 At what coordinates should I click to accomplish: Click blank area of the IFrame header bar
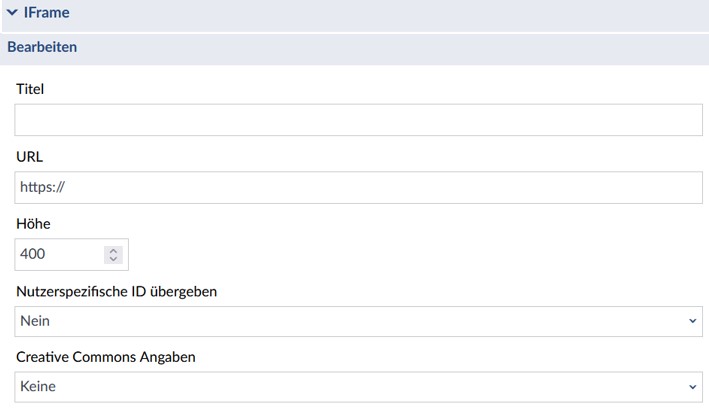[x=400, y=13]
